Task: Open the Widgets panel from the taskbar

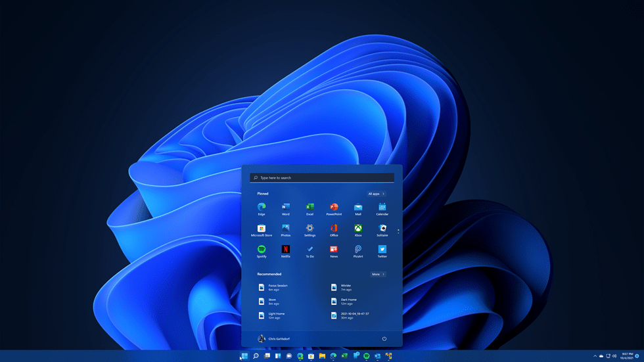Action: coord(278,356)
